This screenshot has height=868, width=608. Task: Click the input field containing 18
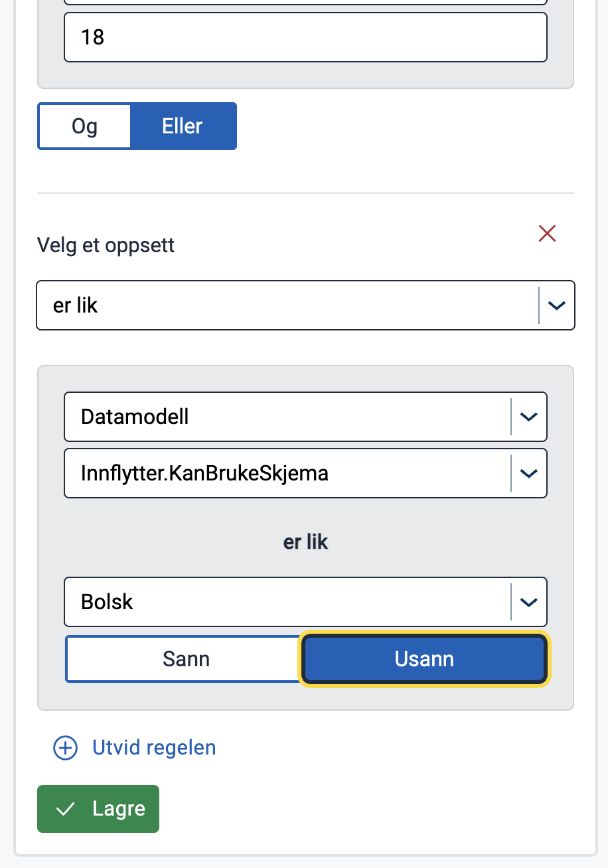(305, 37)
